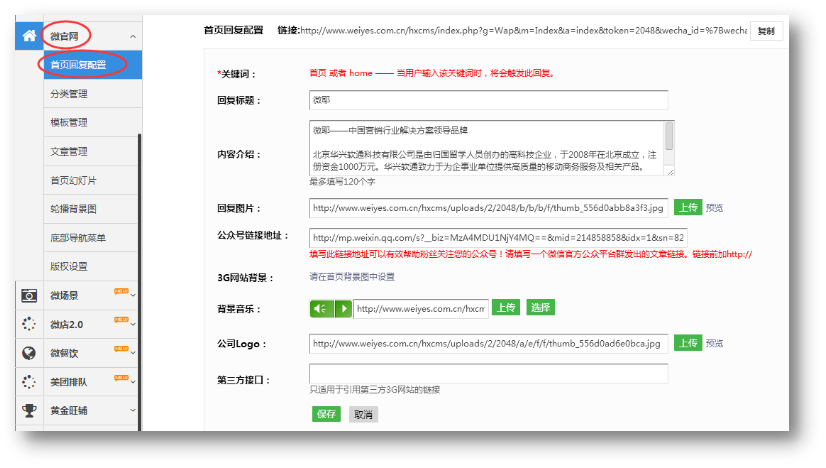Click the 内容介绍 textarea scrollbar

point(669,136)
